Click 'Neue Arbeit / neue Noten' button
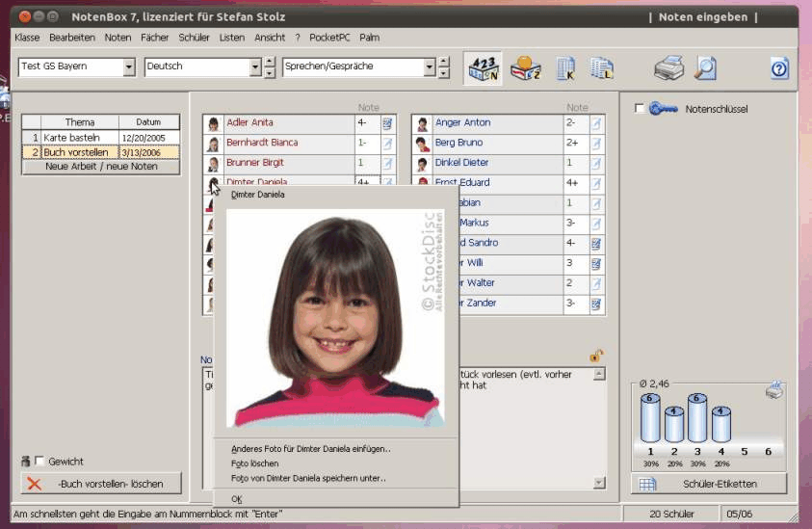The width and height of the screenshot is (812, 529). click(101, 167)
